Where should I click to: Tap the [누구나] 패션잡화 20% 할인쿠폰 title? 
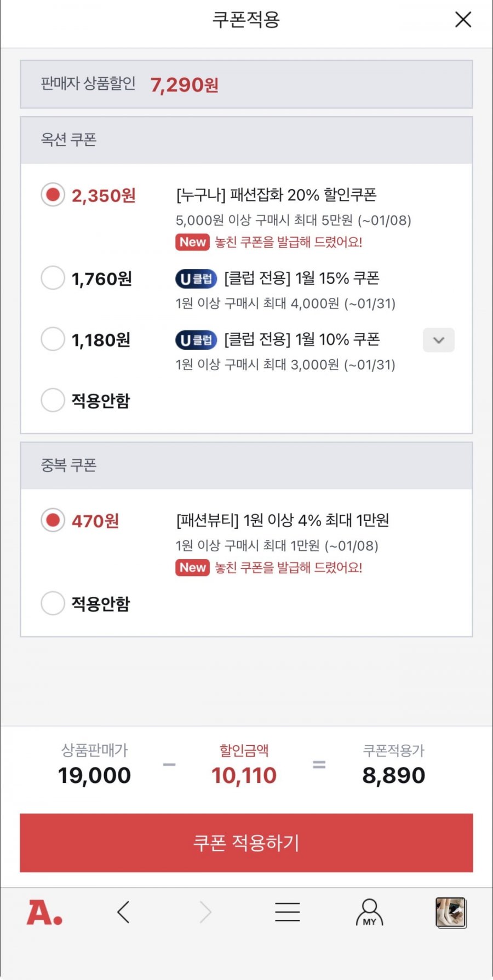click(x=276, y=195)
